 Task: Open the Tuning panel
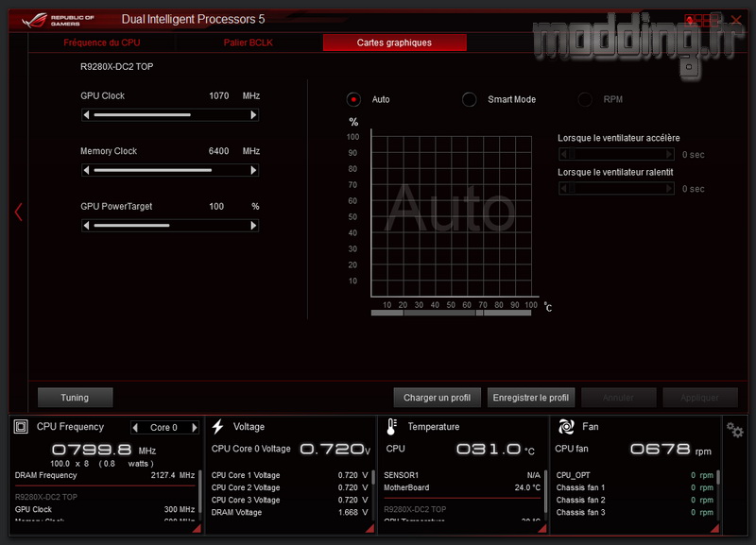tap(76, 398)
